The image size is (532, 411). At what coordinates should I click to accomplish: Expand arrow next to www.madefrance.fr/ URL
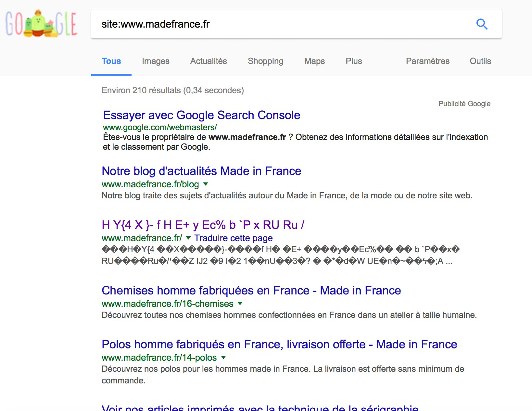188,238
